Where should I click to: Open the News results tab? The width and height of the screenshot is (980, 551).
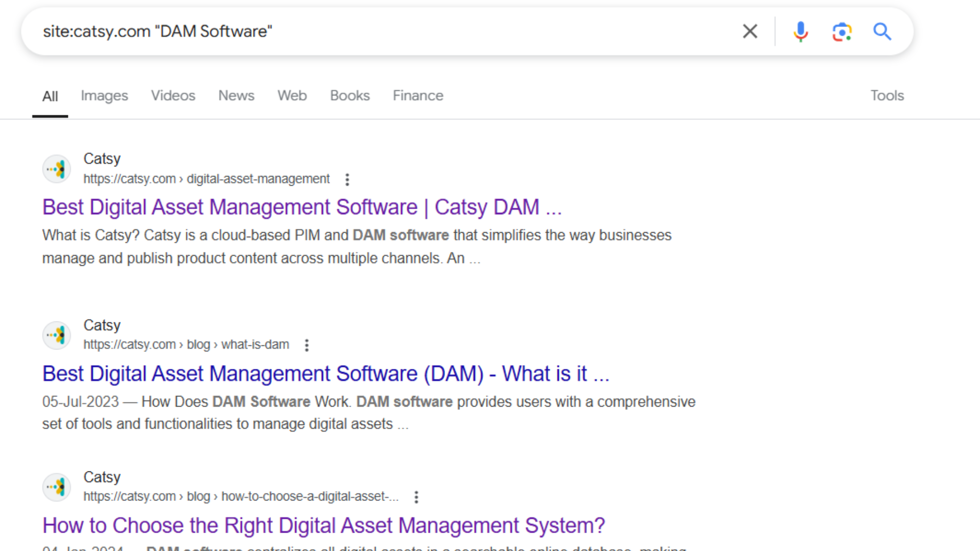pos(236,95)
